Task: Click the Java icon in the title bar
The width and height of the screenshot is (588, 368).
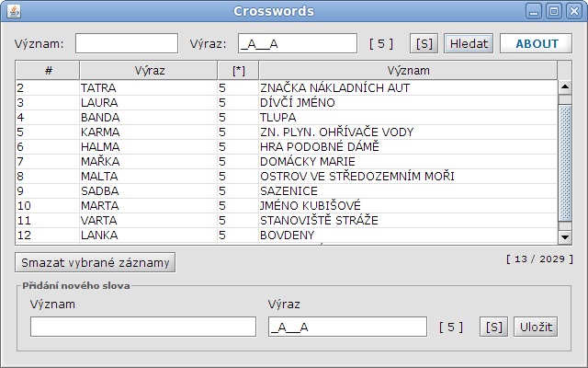Action: click(10, 11)
